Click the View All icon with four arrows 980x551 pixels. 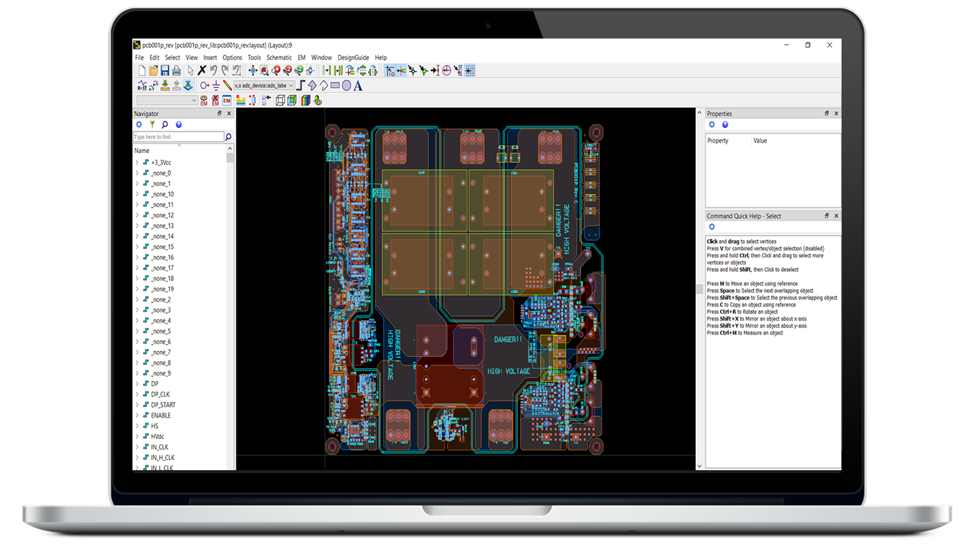[x=253, y=70]
